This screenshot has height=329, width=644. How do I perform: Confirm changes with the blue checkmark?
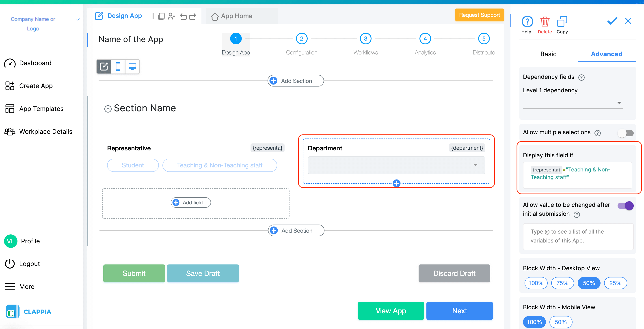click(x=612, y=21)
